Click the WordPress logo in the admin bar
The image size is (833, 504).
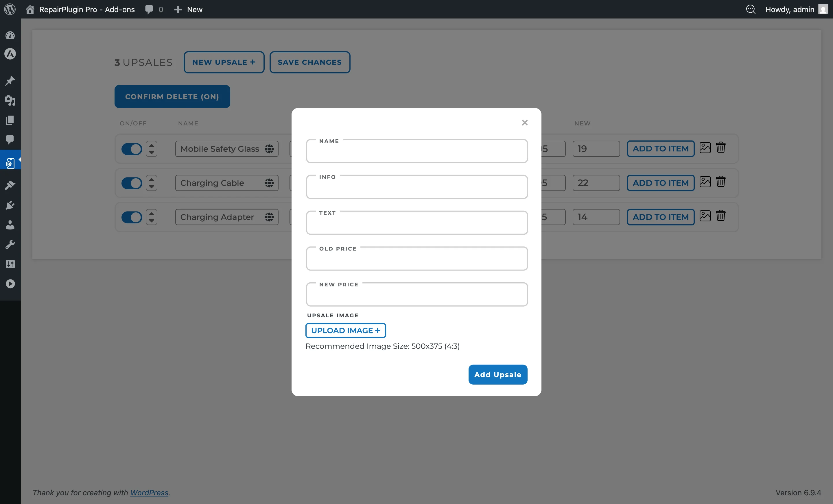[10, 9]
